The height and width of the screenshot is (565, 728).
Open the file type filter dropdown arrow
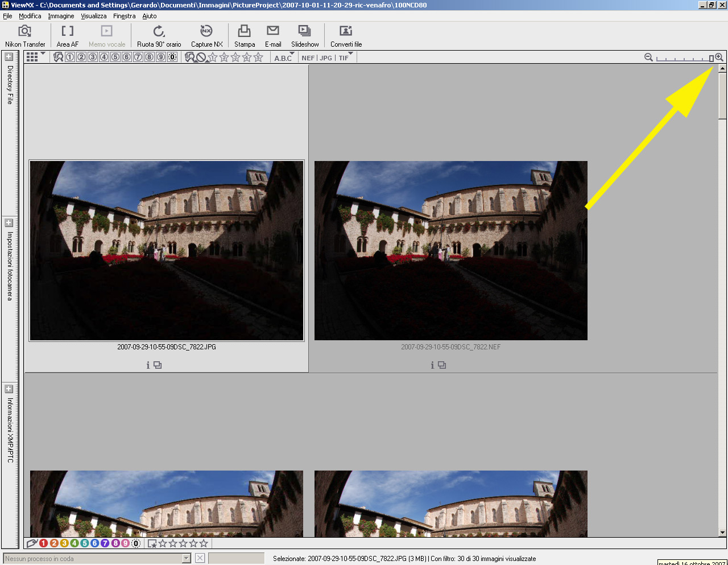point(351,54)
